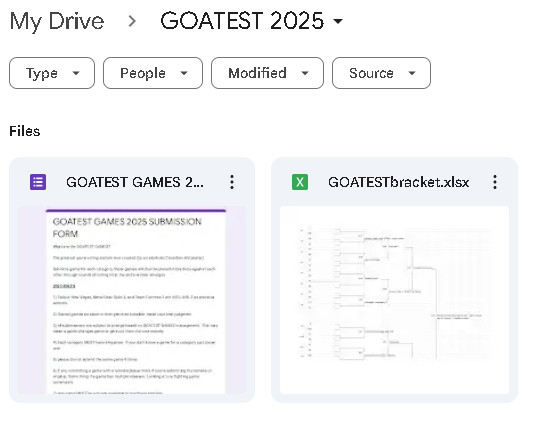
Task: Click the breadcrumb chevron separator
Action: (x=132, y=21)
